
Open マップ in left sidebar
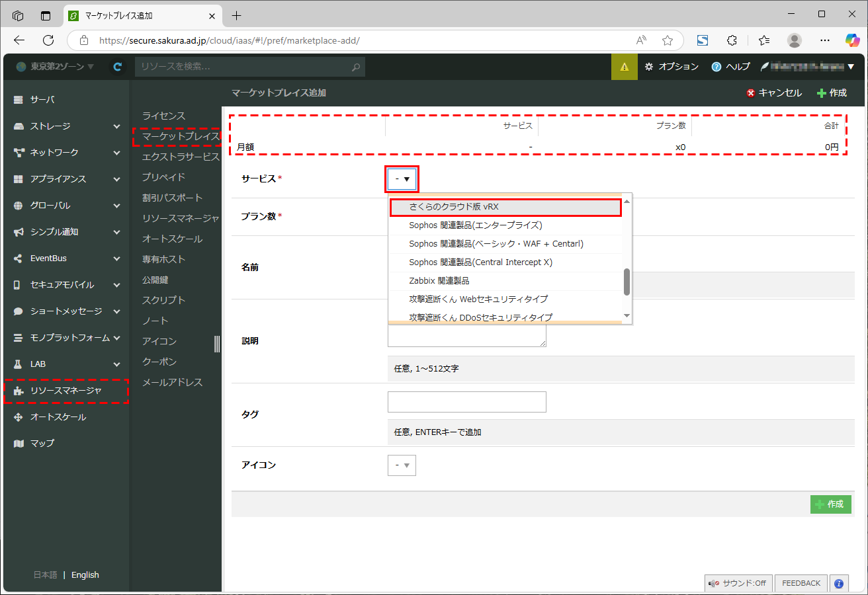pyautogui.click(x=66, y=444)
